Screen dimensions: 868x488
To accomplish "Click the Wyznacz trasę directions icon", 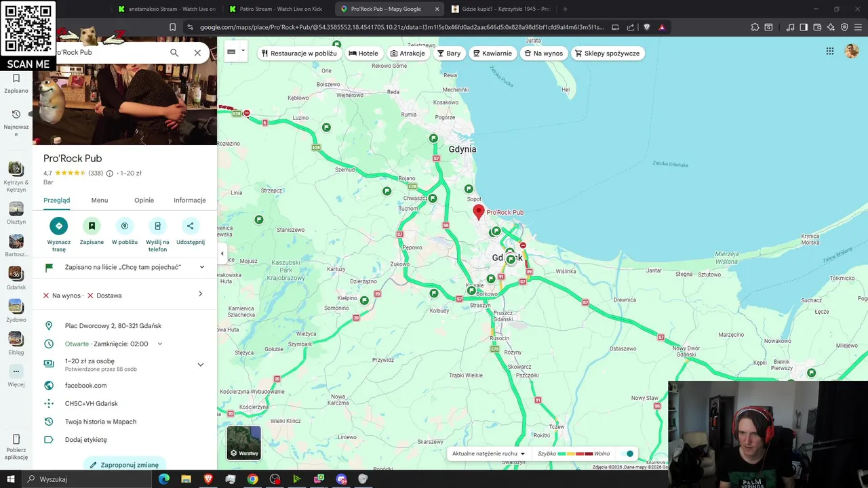I will (x=59, y=226).
